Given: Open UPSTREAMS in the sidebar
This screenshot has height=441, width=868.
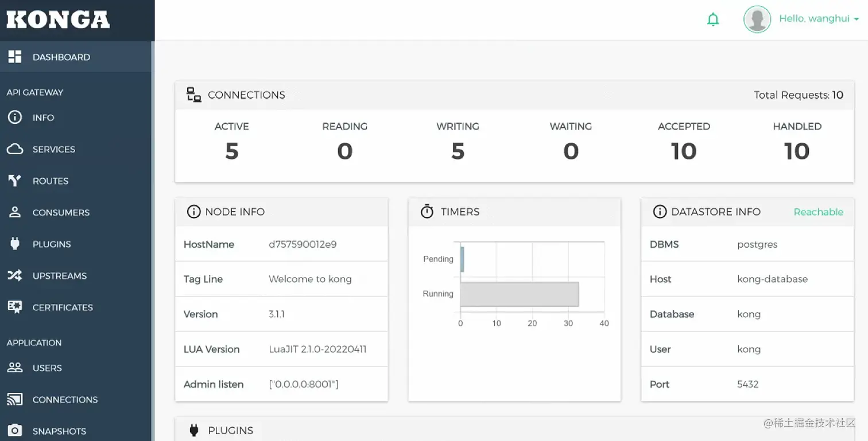Looking at the screenshot, I should [x=76, y=276].
